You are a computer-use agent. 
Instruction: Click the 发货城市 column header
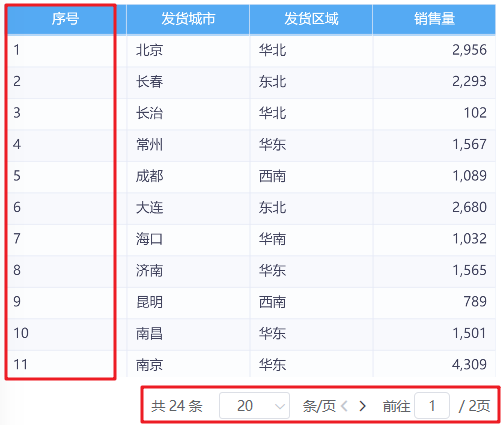click(188, 19)
